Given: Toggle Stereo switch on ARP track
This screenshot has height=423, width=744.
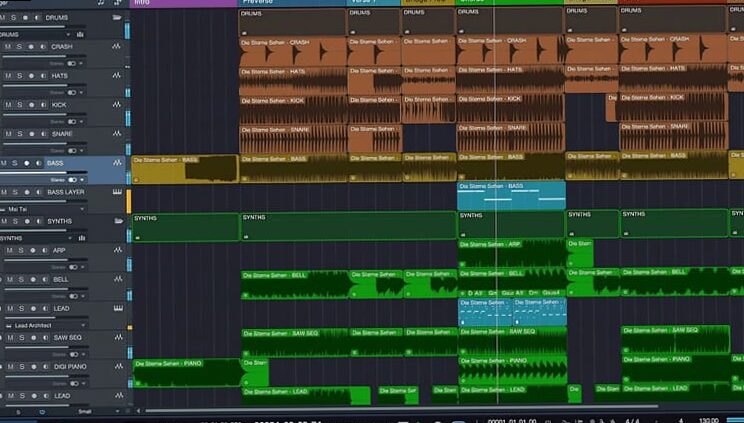Looking at the screenshot, I should click(73, 267).
